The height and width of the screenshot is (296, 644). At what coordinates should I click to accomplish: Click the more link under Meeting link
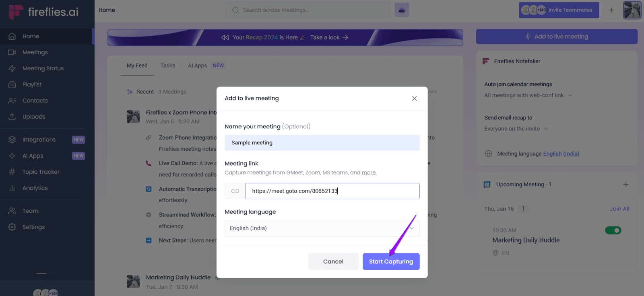[x=369, y=173]
